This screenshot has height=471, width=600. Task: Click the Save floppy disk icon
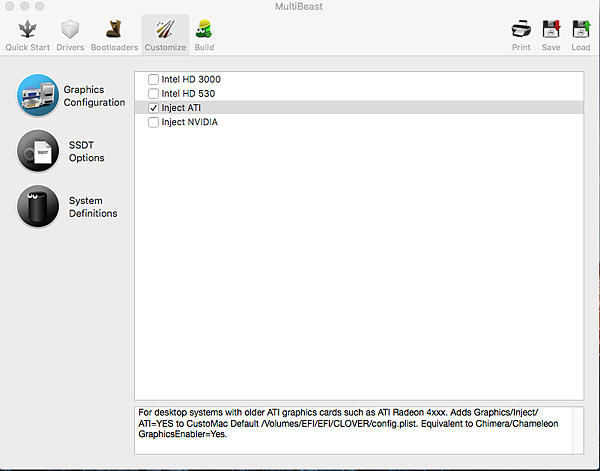(551, 29)
